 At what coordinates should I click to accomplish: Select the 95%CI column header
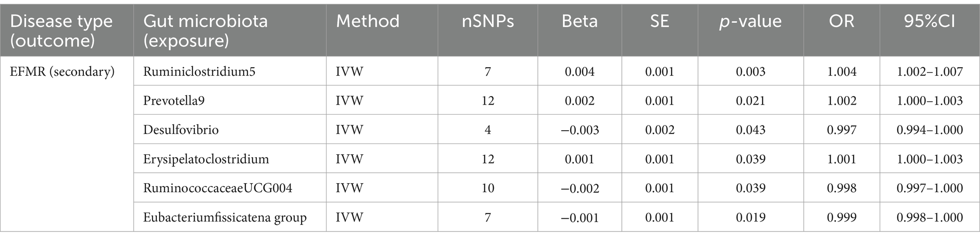(x=930, y=21)
